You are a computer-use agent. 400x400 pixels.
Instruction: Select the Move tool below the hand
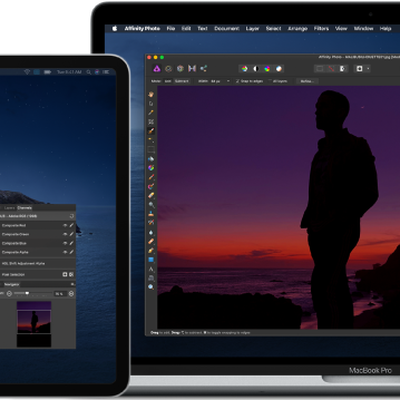coord(151,104)
